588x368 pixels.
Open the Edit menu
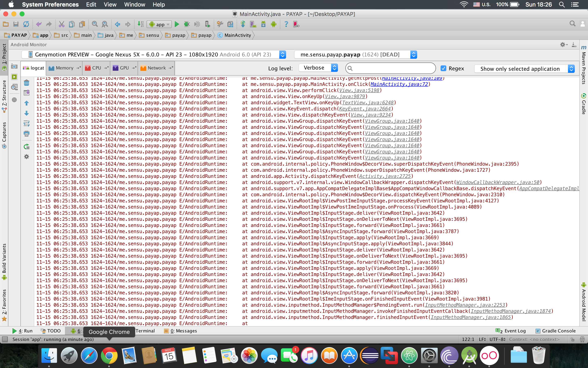(91, 4)
